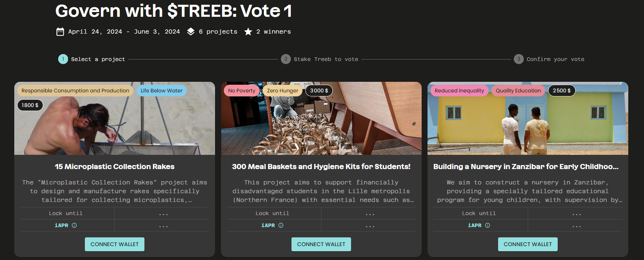This screenshot has width=644, height=260.
Task: Select step 1 circle Select a project
Action: tap(63, 59)
